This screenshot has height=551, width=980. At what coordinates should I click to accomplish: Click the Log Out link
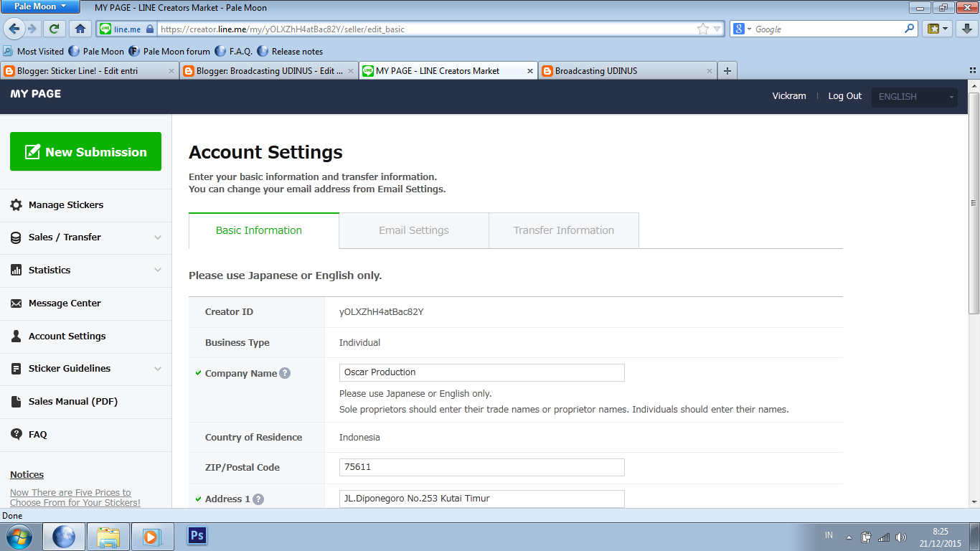(845, 96)
